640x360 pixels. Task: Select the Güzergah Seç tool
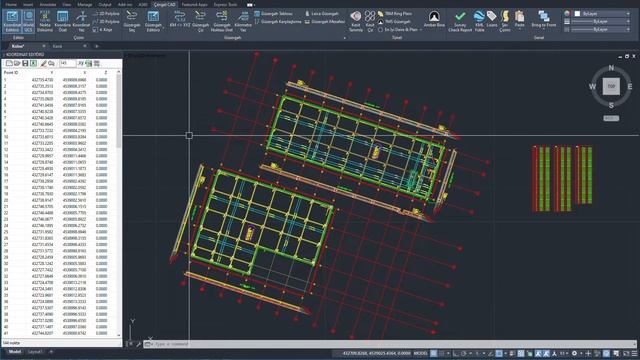(132, 21)
